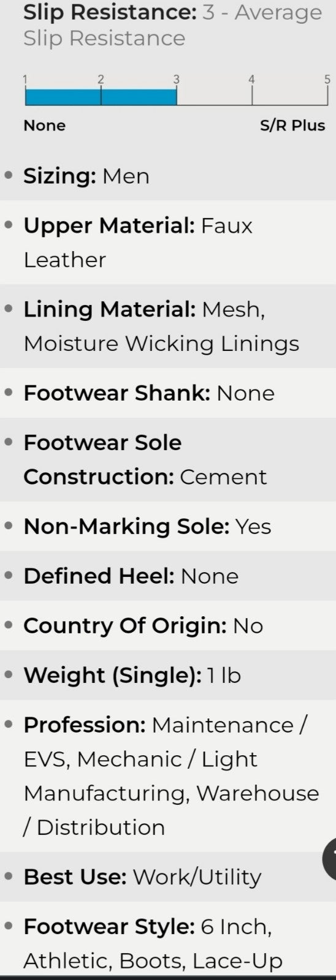Select marker 4 on slip resistance scale

pyautogui.click(x=251, y=79)
